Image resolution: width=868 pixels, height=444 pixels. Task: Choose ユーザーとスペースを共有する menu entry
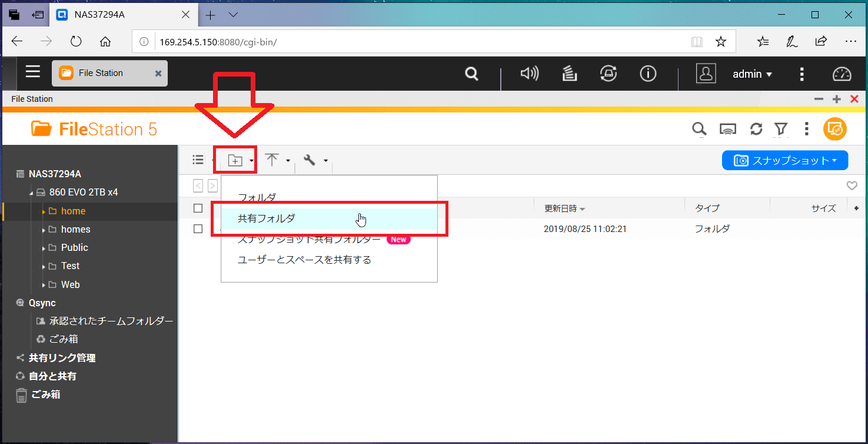[x=304, y=260]
